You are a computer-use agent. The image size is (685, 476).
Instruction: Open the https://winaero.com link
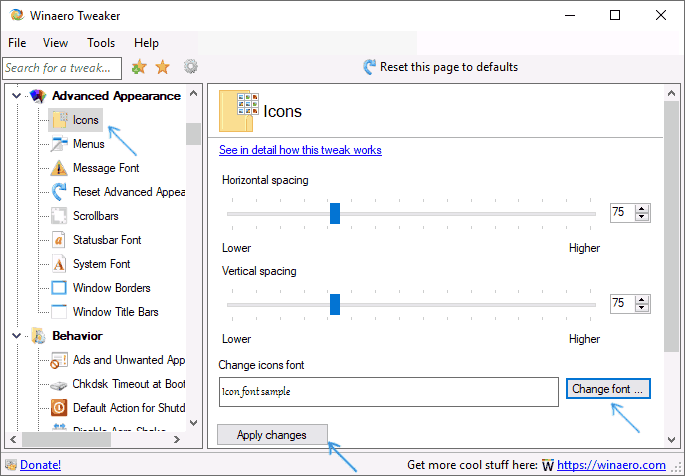click(611, 465)
